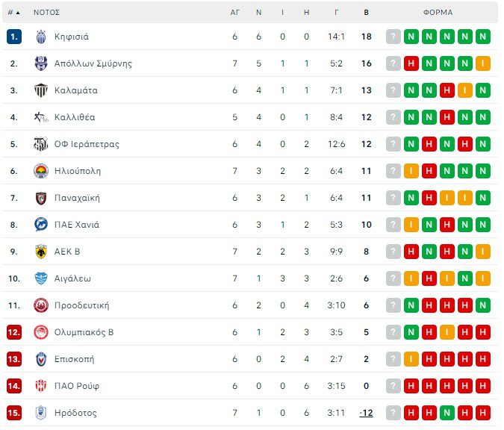Click the ΑΕΚ Β team crest
Screen dimensions: 504x430
coord(41,252)
